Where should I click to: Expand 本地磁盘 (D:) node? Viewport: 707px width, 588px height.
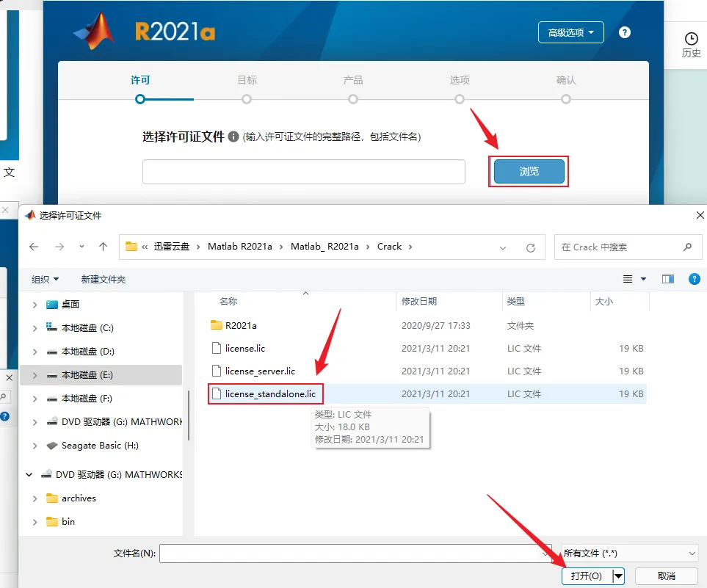[x=35, y=352]
